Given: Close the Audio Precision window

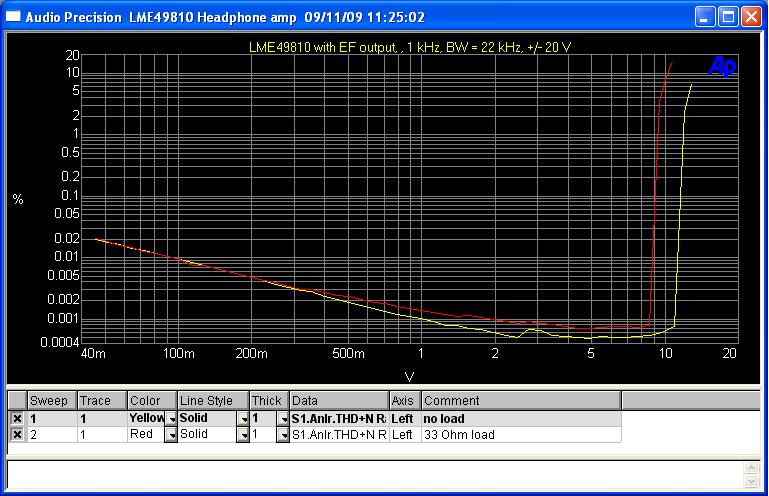Looking at the screenshot, I should [751, 17].
